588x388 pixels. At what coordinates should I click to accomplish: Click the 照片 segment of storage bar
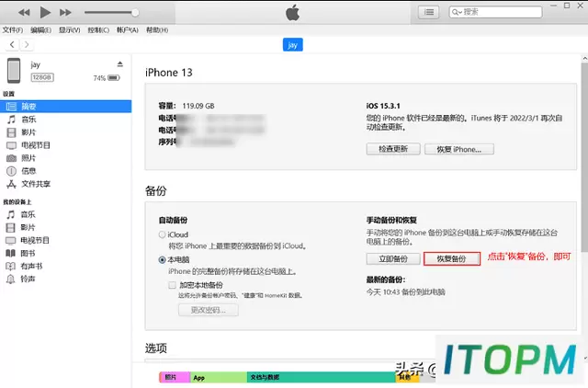point(175,377)
